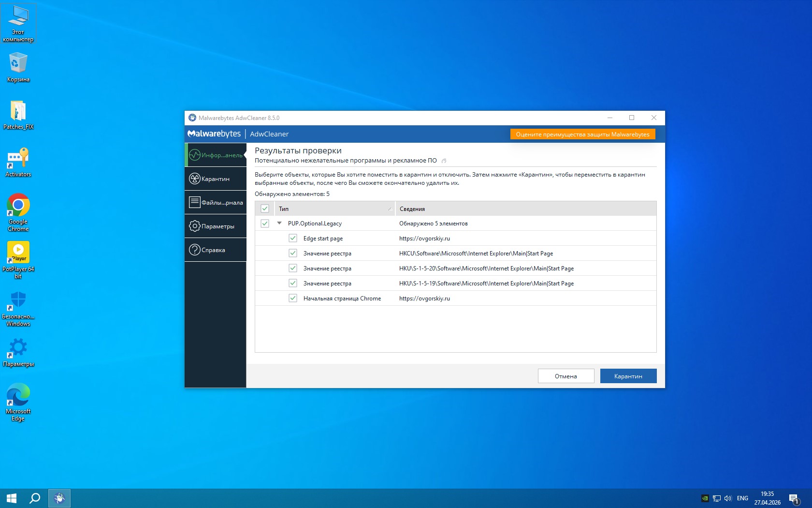812x508 pixels.
Task: Uncheck the Edge start page item
Action: pyautogui.click(x=293, y=238)
